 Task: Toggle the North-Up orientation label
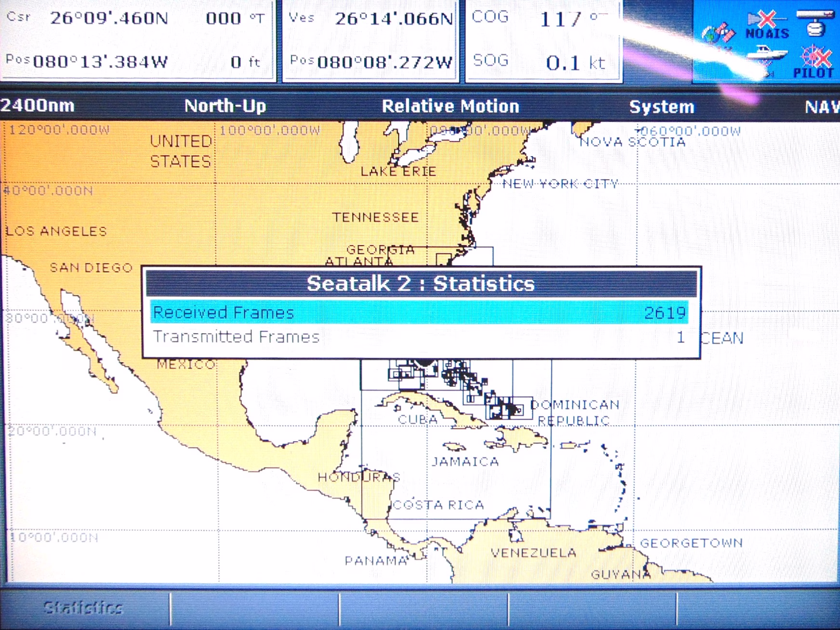coord(225,106)
